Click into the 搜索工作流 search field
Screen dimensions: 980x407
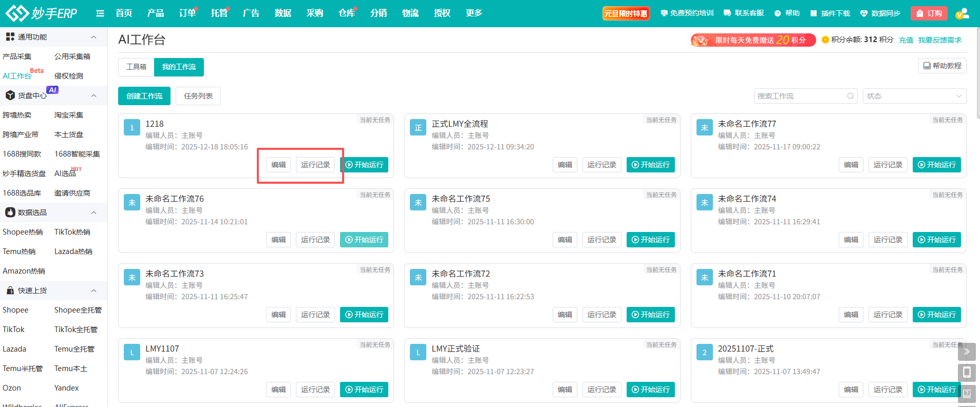pyautogui.click(x=805, y=96)
